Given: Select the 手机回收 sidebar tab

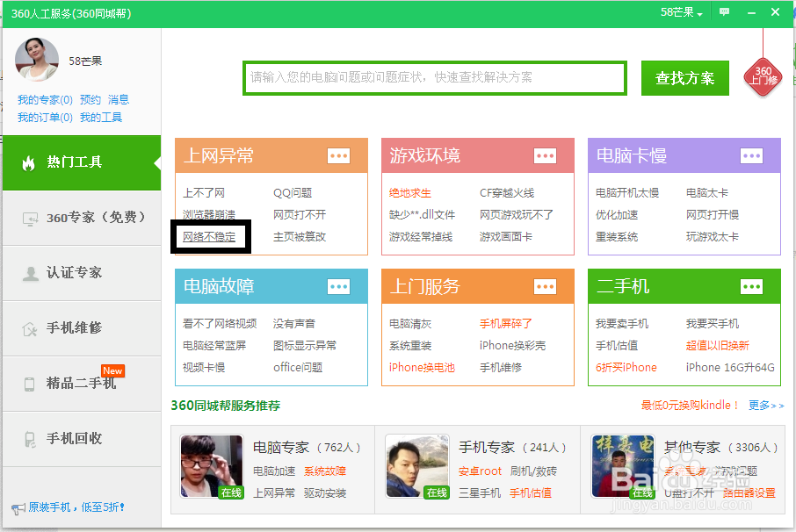Looking at the screenshot, I should [x=82, y=439].
